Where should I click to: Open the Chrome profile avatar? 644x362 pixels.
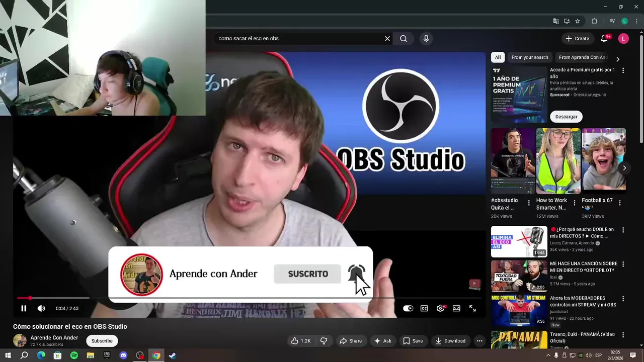click(x=624, y=21)
